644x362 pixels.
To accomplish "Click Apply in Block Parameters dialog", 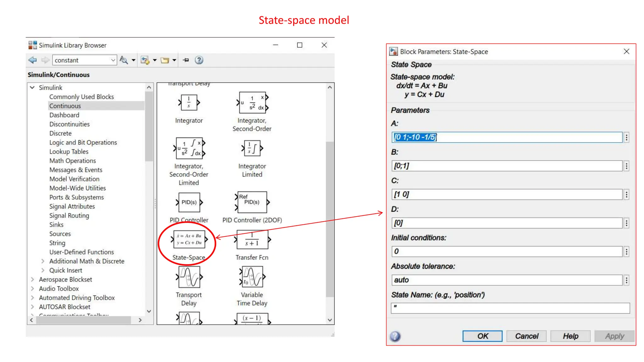I will (614, 336).
